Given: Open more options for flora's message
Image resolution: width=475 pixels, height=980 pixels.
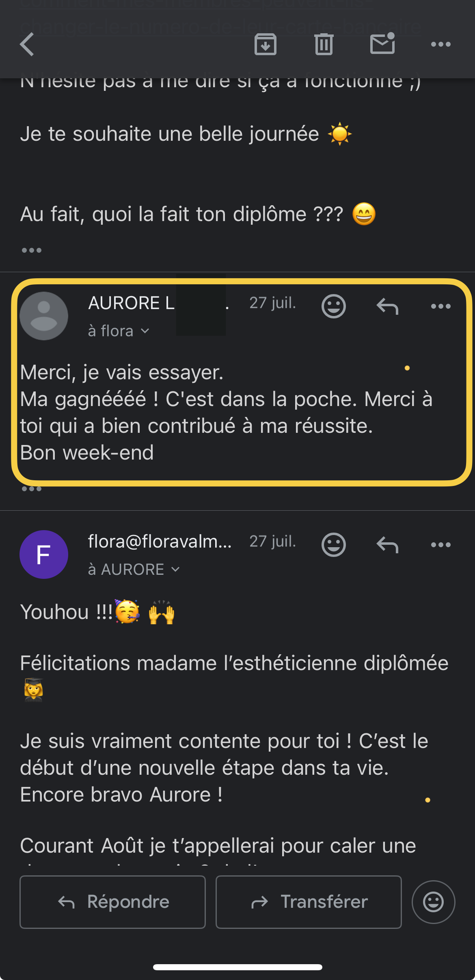Looking at the screenshot, I should click(x=440, y=545).
